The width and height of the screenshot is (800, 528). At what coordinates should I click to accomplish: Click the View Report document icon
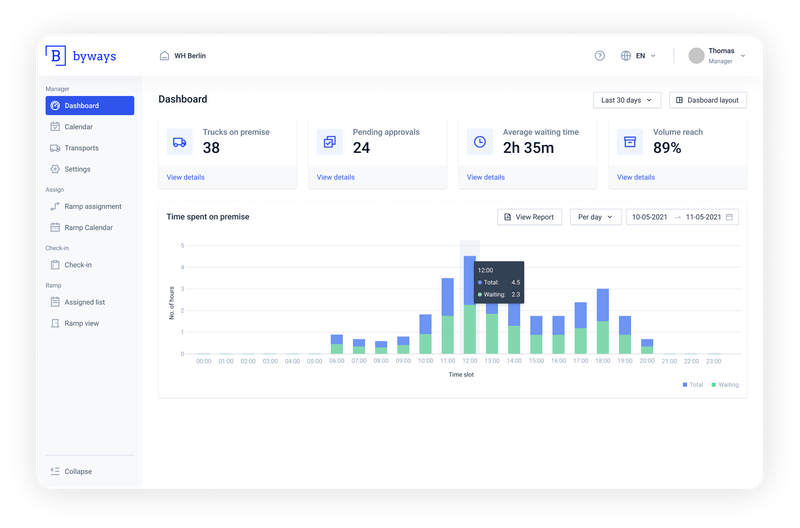click(507, 217)
